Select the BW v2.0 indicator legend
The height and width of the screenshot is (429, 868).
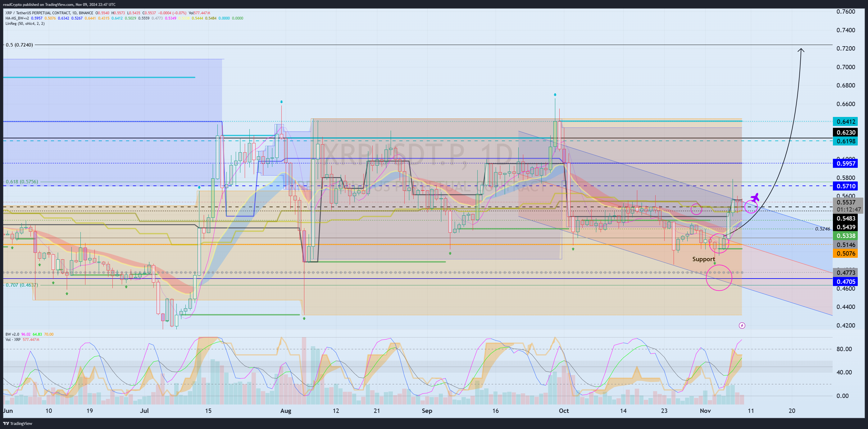click(12, 334)
